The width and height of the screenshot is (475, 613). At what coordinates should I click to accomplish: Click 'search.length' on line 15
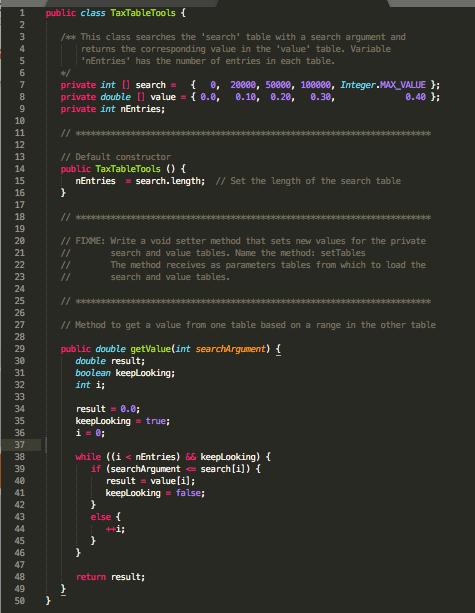click(x=168, y=181)
